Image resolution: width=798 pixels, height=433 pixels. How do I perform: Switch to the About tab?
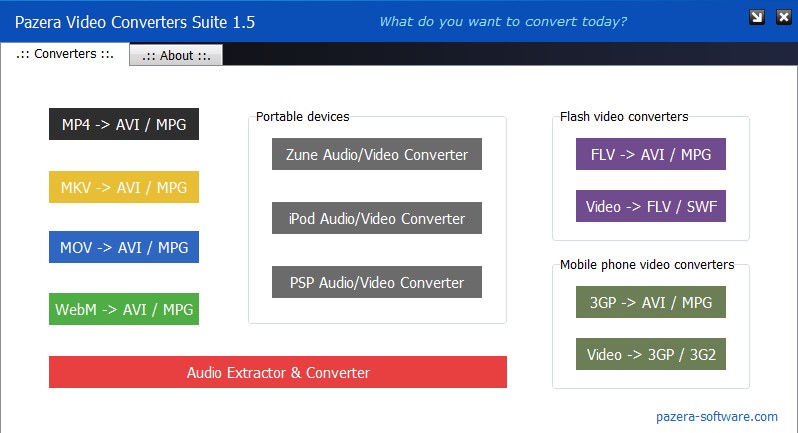[x=176, y=56]
